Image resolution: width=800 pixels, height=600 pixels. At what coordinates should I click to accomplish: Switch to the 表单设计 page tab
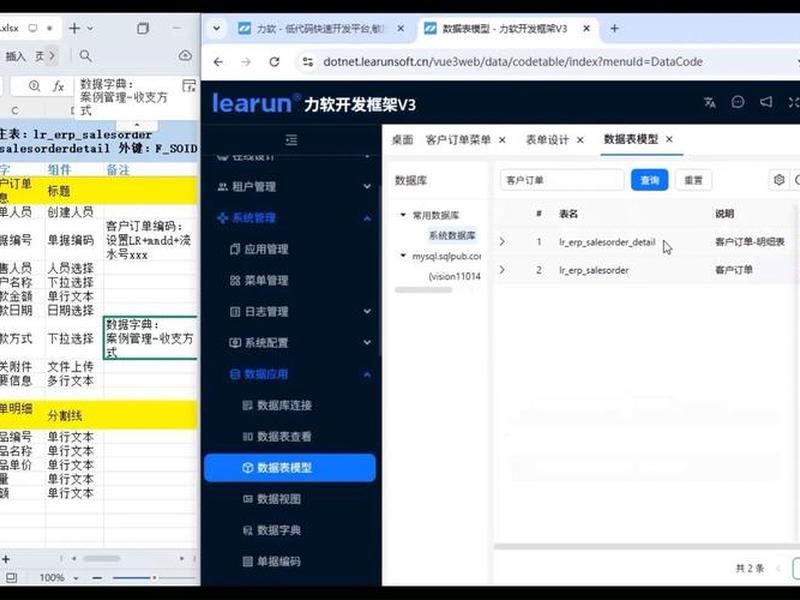pos(547,140)
